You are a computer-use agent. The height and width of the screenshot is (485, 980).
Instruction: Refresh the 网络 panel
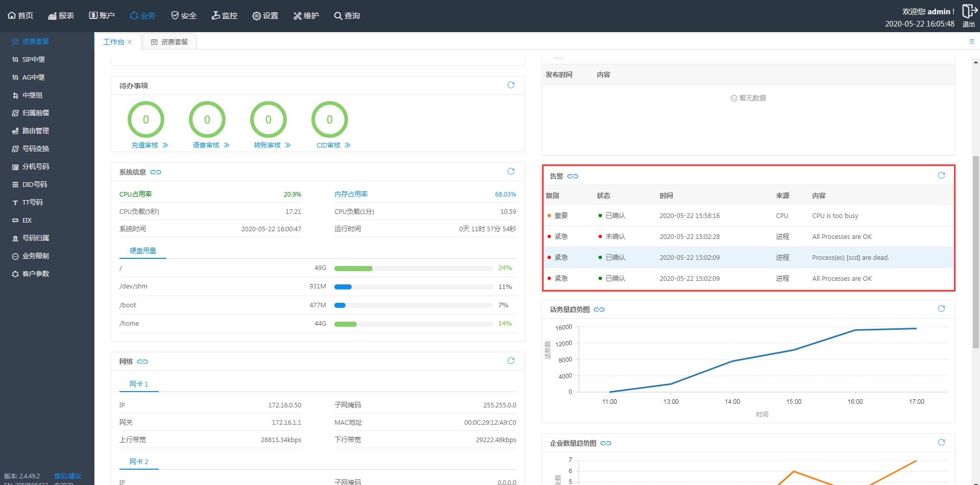tap(510, 361)
